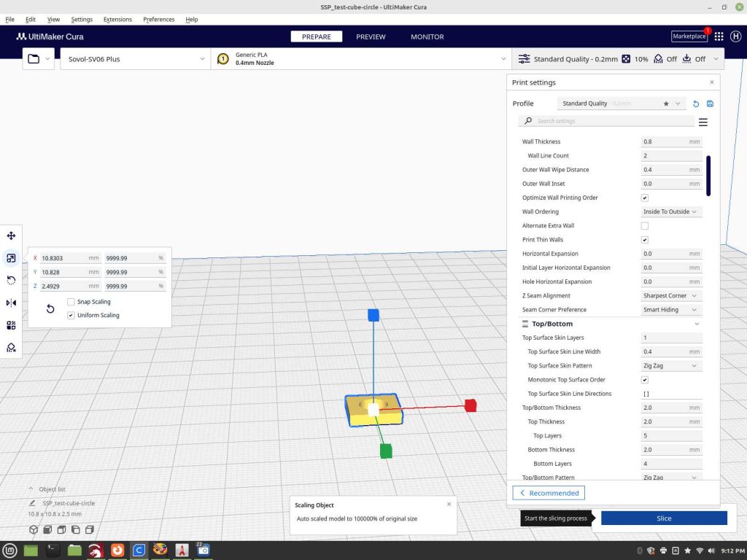747x560 pixels.
Task: Open Per Model Settings tool
Action: (11, 325)
